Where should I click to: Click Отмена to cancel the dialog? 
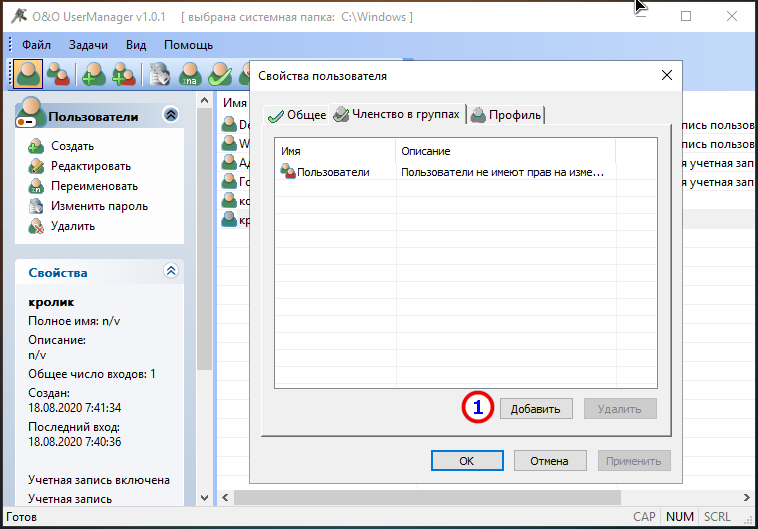(x=550, y=461)
